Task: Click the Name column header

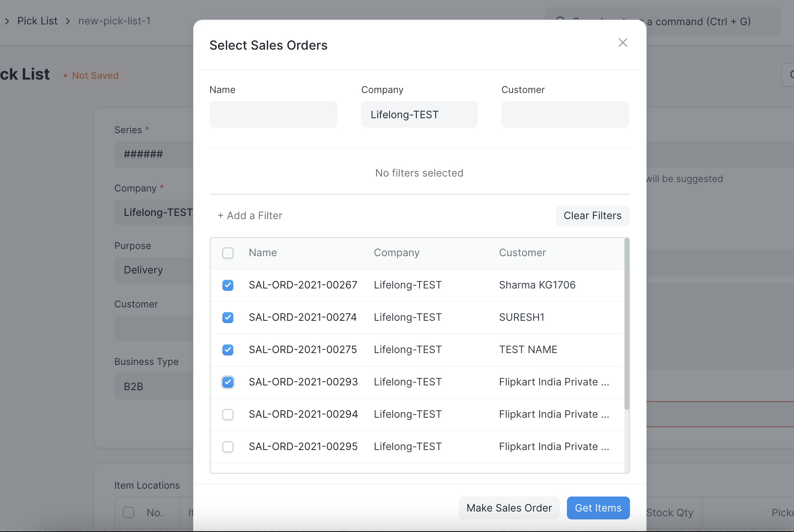Action: 263,253
